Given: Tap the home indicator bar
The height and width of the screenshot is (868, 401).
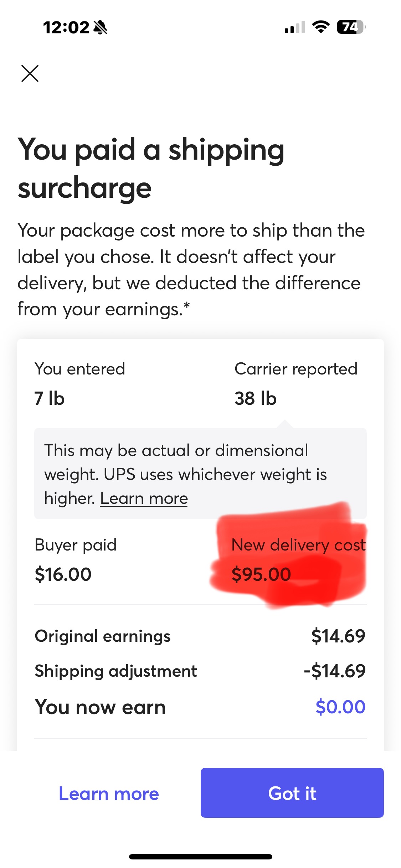Looking at the screenshot, I should [200, 857].
